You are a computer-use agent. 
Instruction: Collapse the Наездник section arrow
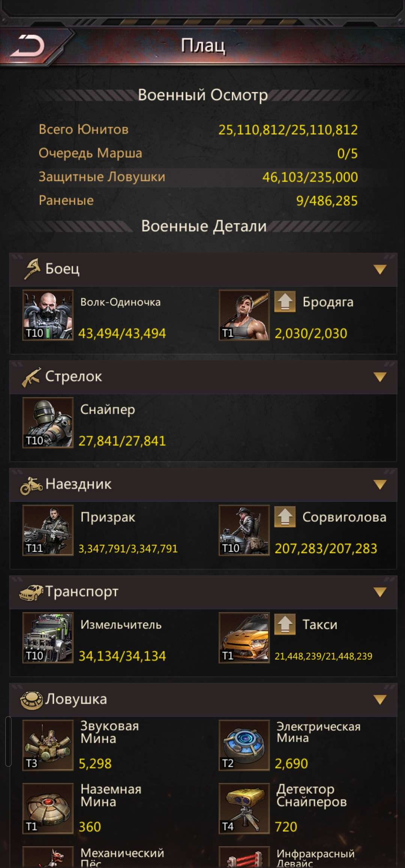380,485
